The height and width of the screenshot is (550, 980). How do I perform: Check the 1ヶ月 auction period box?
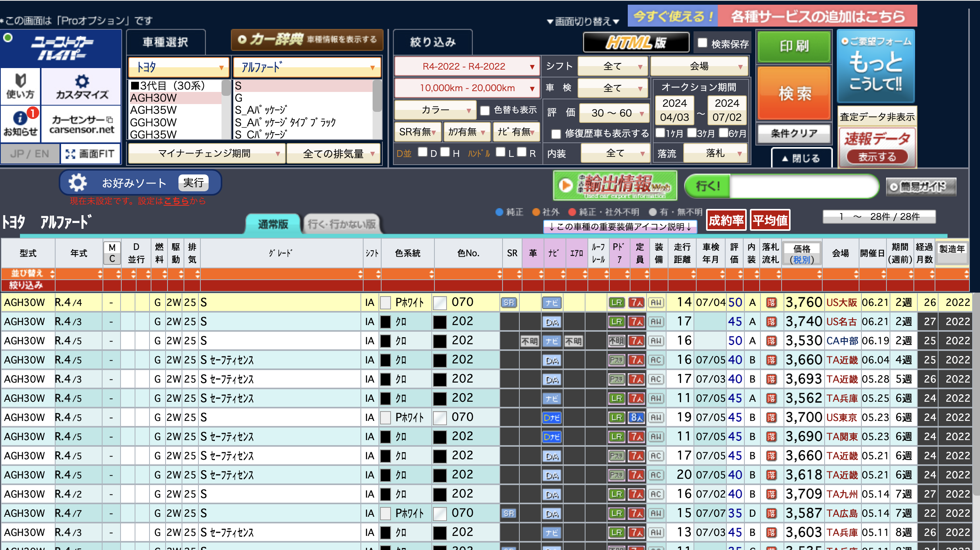pyautogui.click(x=660, y=133)
